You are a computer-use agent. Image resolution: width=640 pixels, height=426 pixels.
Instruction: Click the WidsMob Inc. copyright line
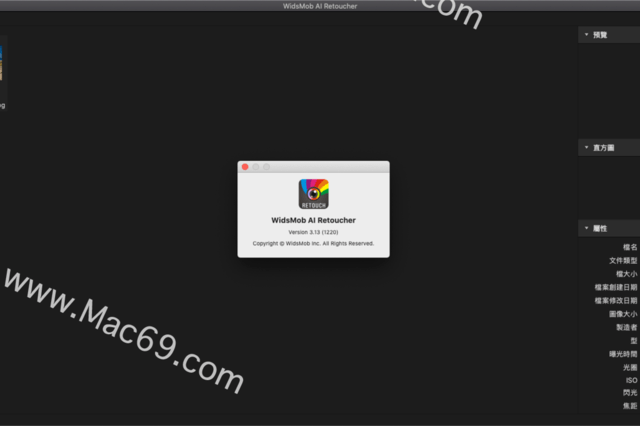click(x=313, y=244)
